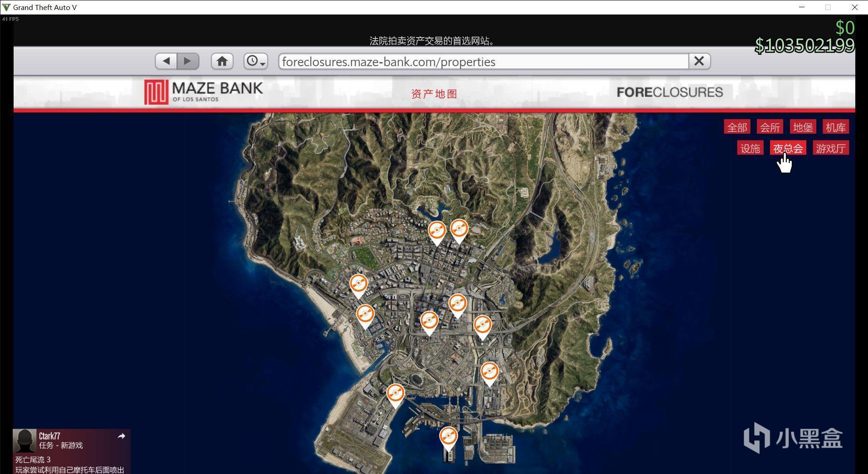868x474 pixels.
Task: Click the Ctark77 player avatar in the notification
Action: [x=24, y=440]
